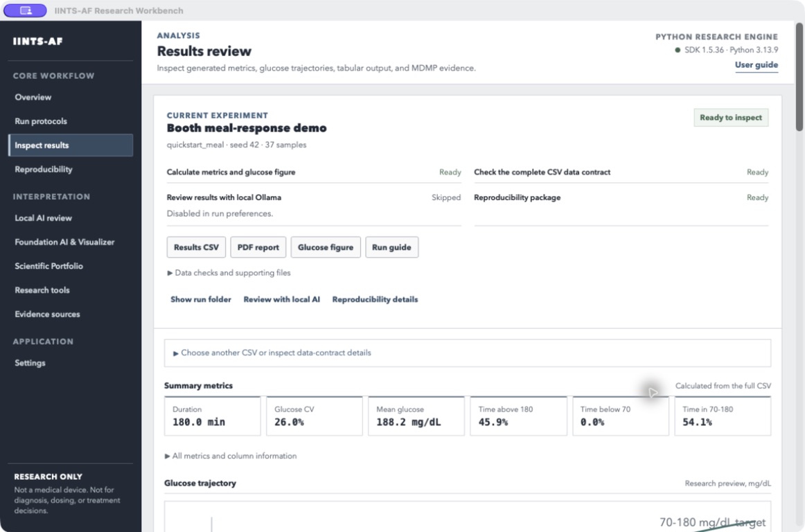Select the Time above 180 card
Screen dimensions: 805x532
tap(518, 416)
